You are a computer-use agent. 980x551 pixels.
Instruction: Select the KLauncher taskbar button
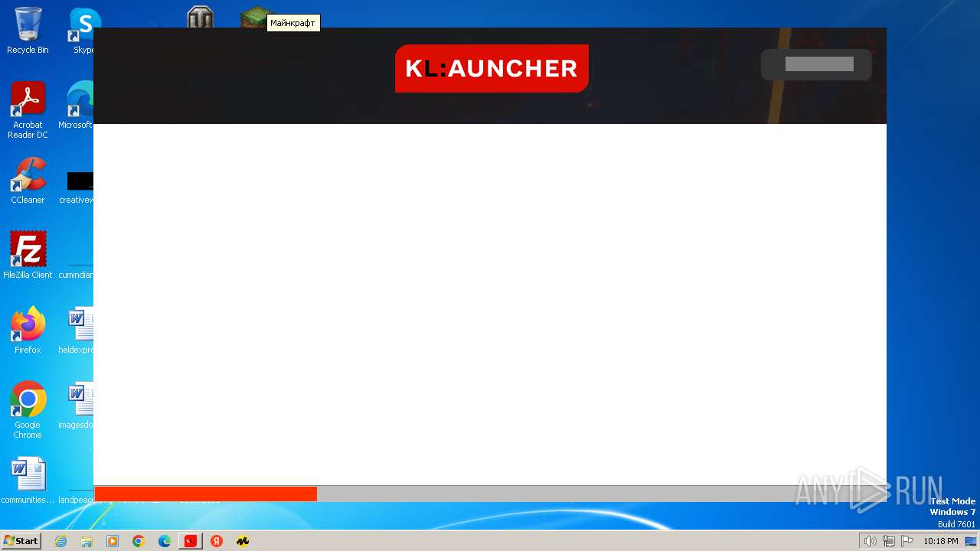click(x=191, y=541)
